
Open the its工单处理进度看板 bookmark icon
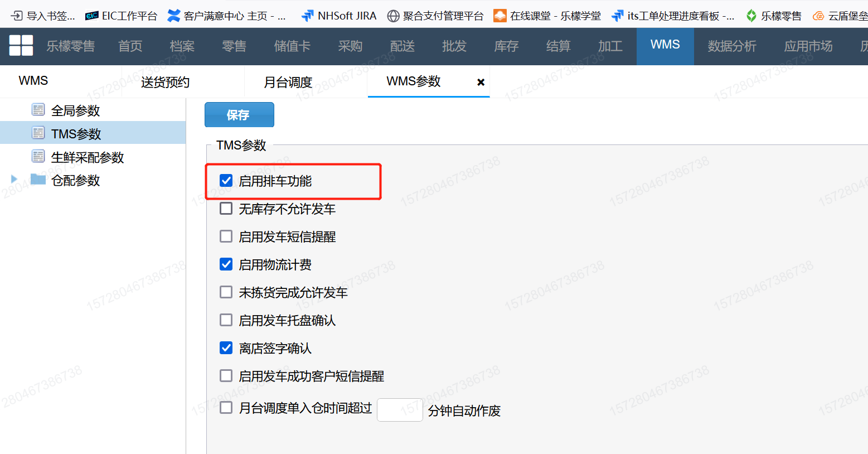click(618, 16)
